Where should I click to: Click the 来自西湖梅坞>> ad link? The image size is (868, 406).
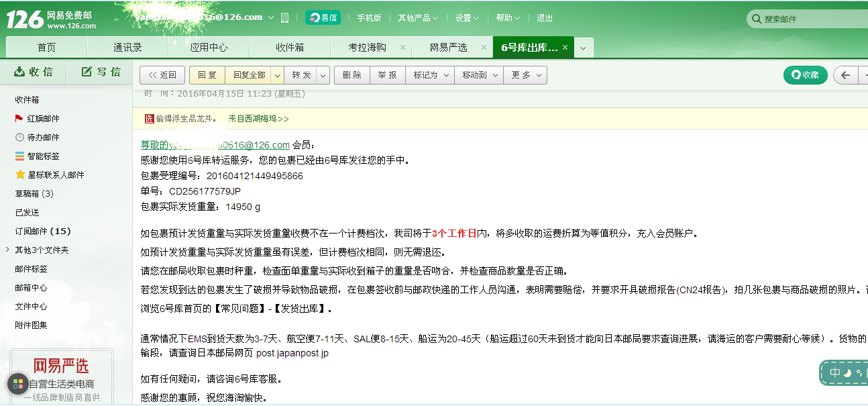click(x=258, y=119)
